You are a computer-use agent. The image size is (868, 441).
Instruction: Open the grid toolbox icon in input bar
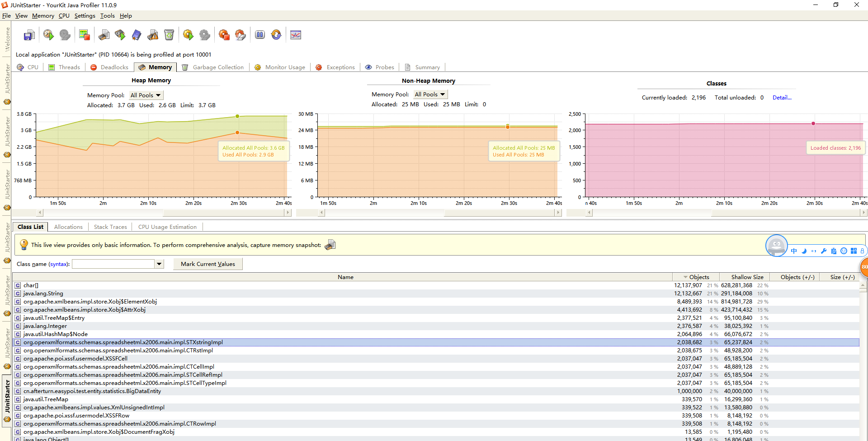(854, 251)
